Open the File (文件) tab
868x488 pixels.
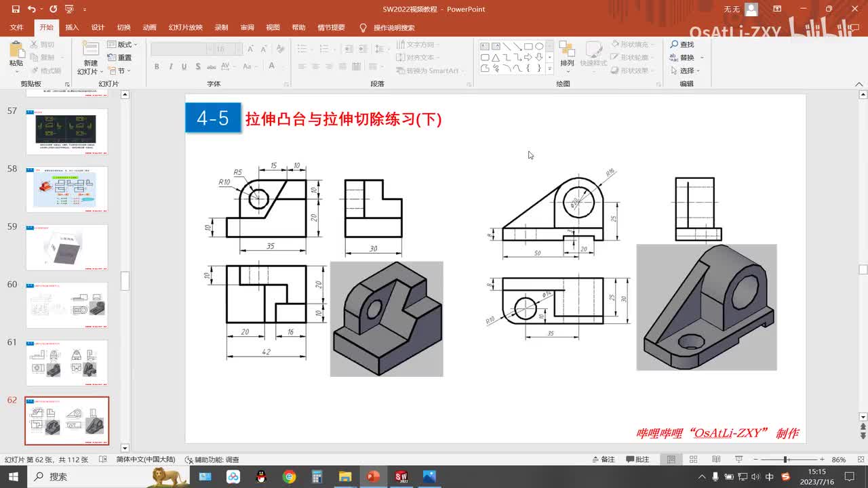pos(16,28)
